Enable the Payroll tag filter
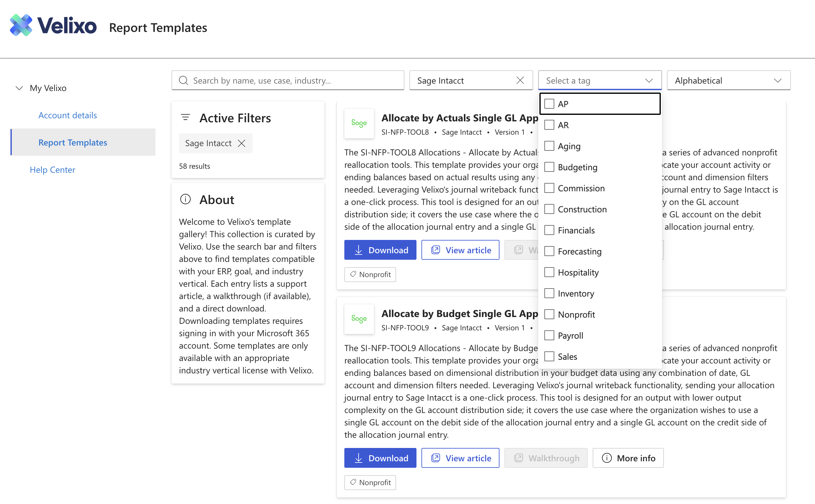This screenshot has height=504, width=815. click(549, 335)
